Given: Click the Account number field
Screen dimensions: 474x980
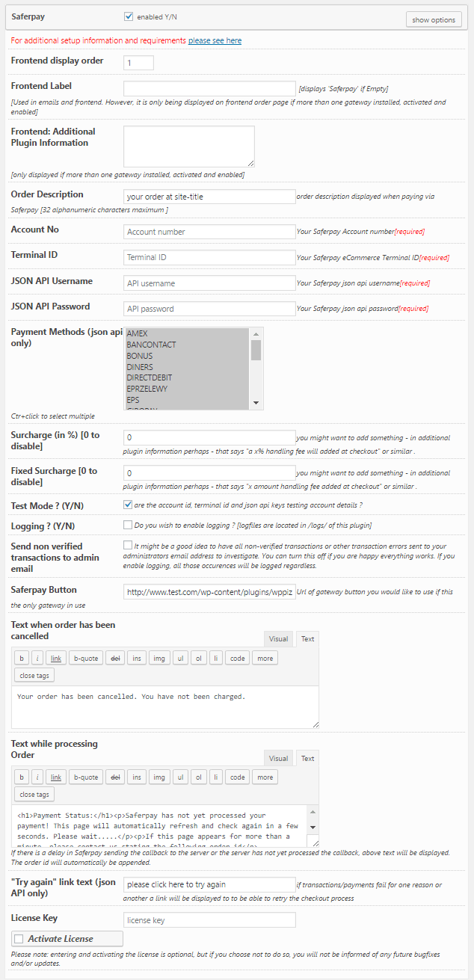Looking at the screenshot, I should tap(209, 232).
